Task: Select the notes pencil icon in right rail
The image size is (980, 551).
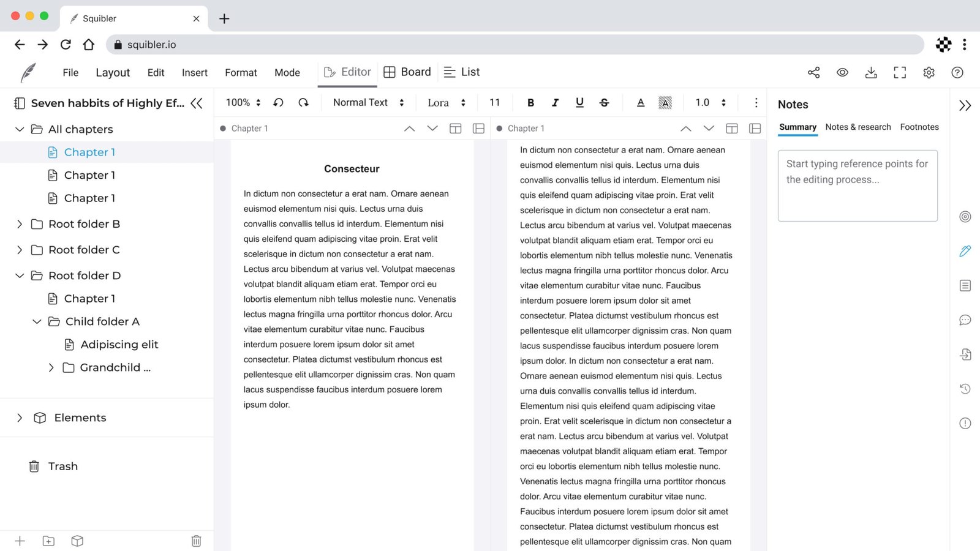Action: [x=965, y=251]
